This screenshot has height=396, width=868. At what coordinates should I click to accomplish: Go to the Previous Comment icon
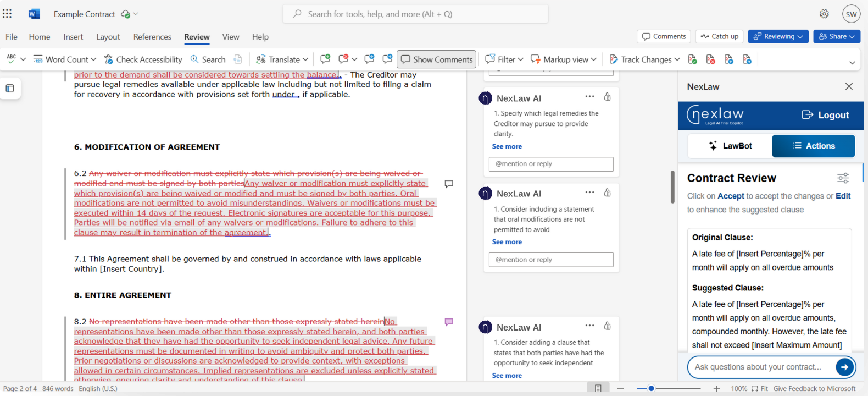tap(369, 59)
